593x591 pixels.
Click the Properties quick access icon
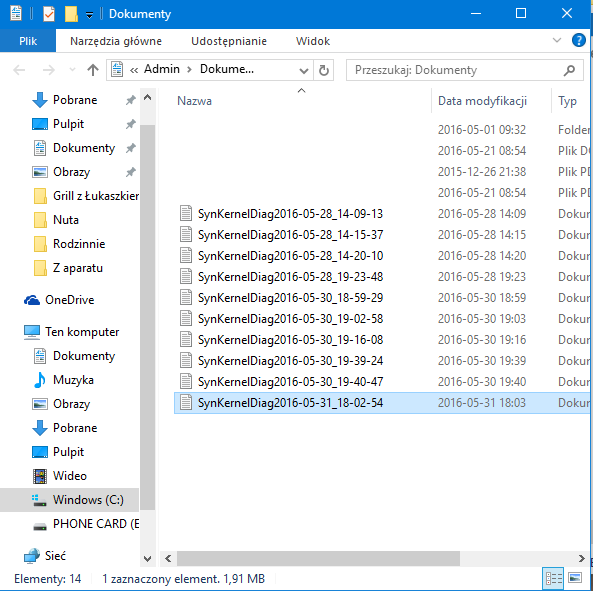(49, 14)
